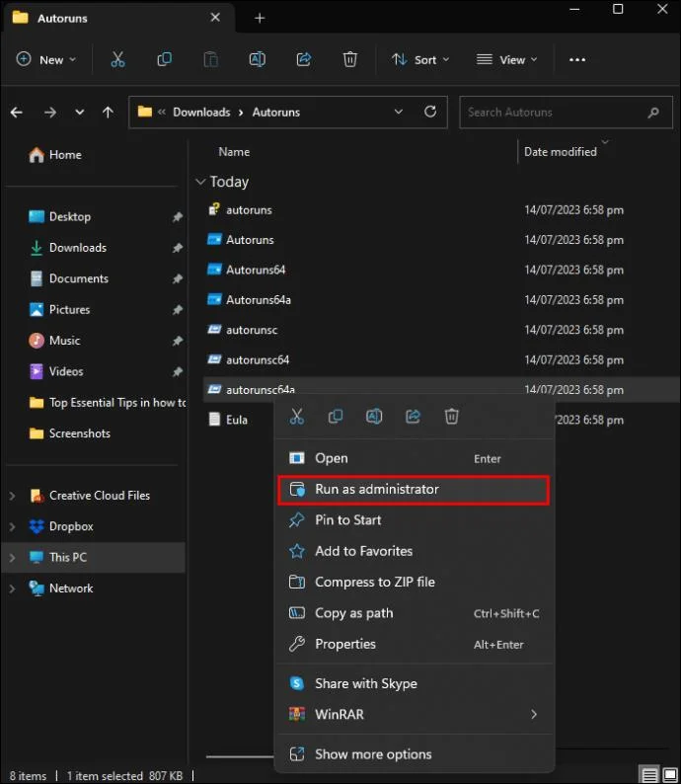Rename via the context menu rename icon
Viewport: 681px width, 784px height.
[x=374, y=416]
